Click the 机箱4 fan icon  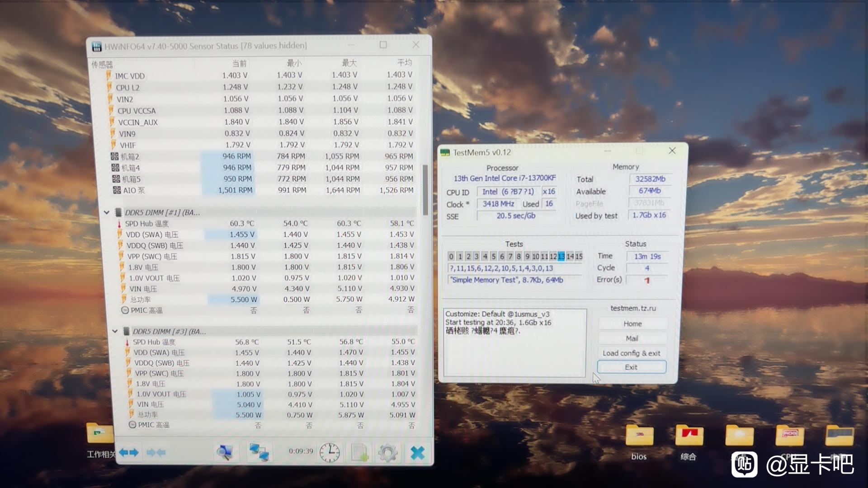116,168
